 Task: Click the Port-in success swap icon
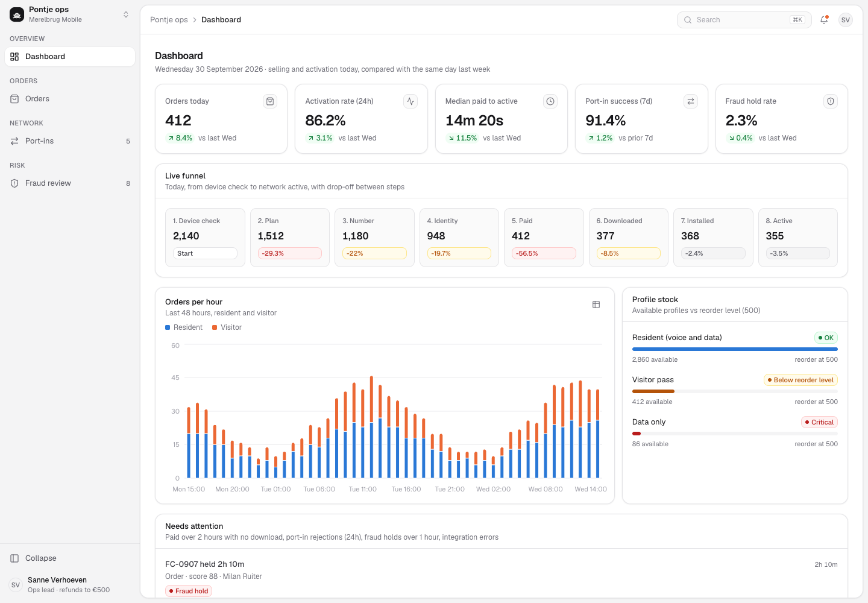pos(691,101)
